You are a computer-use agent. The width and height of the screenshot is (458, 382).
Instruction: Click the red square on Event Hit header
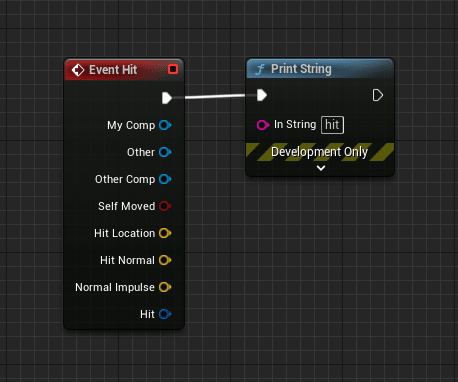[x=173, y=69]
